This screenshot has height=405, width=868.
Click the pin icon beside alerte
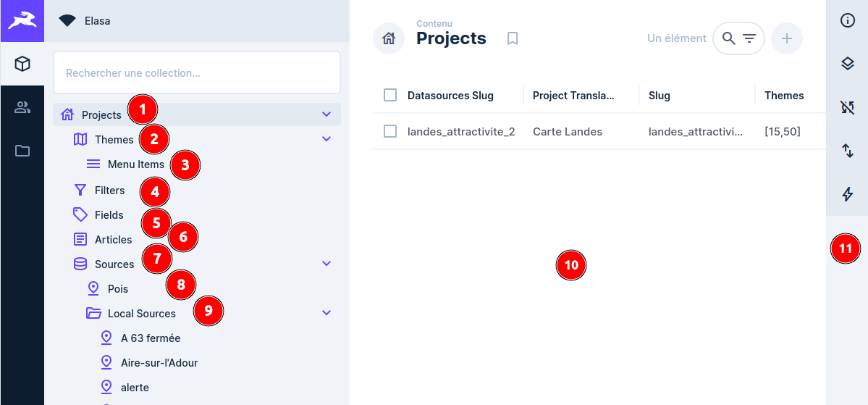coord(106,388)
